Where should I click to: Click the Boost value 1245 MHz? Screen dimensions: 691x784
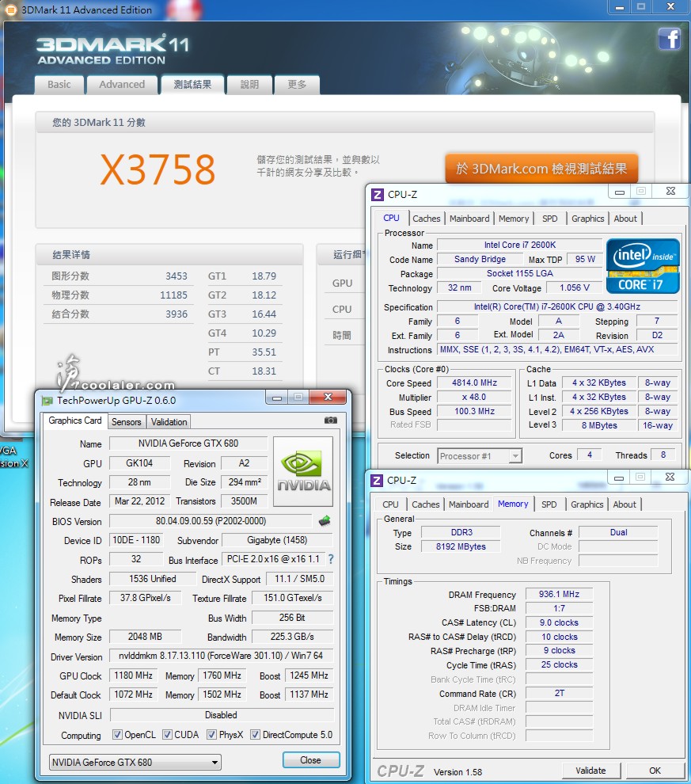click(x=309, y=676)
